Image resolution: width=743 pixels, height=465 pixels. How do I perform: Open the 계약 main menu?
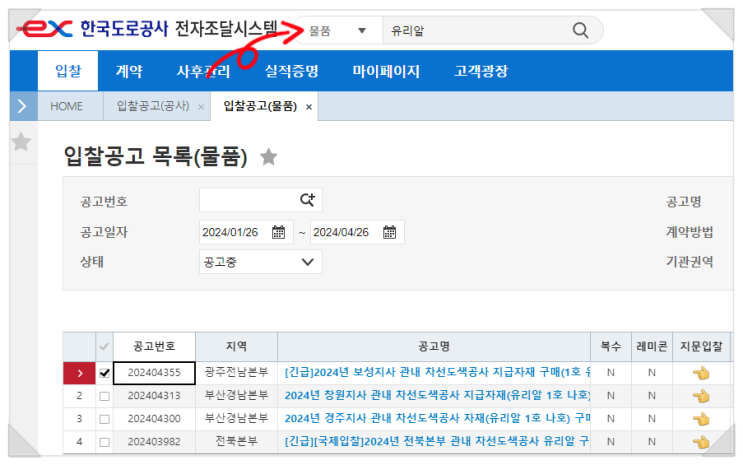point(129,71)
